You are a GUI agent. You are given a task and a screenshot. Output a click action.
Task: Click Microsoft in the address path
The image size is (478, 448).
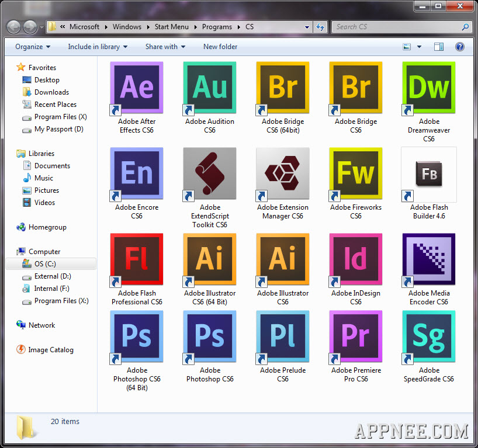coord(85,27)
